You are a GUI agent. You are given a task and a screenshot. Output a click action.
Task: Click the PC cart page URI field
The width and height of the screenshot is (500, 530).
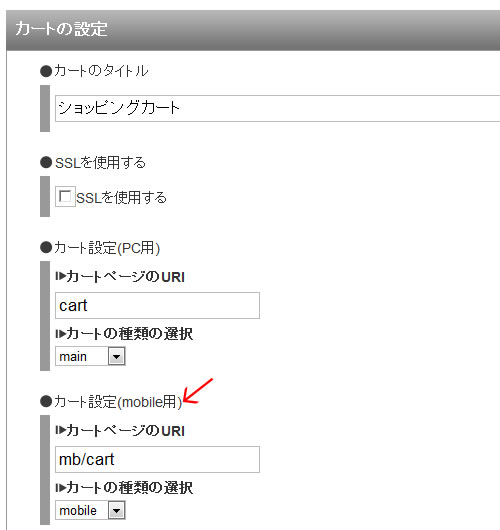point(158,306)
